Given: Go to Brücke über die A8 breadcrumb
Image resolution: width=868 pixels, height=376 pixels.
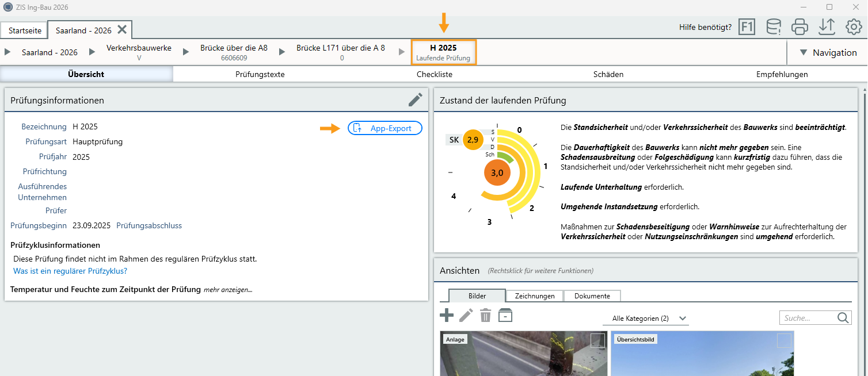Looking at the screenshot, I should 234,52.
